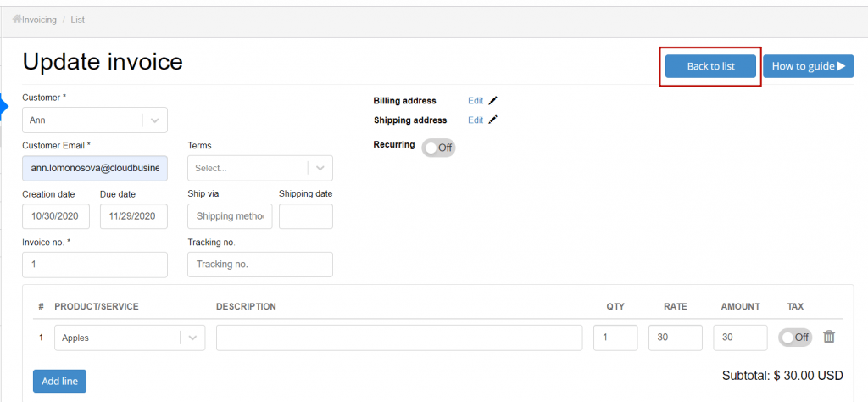Viewport: 868px width, 402px height.
Task: Click the Back to list button
Action: click(711, 66)
